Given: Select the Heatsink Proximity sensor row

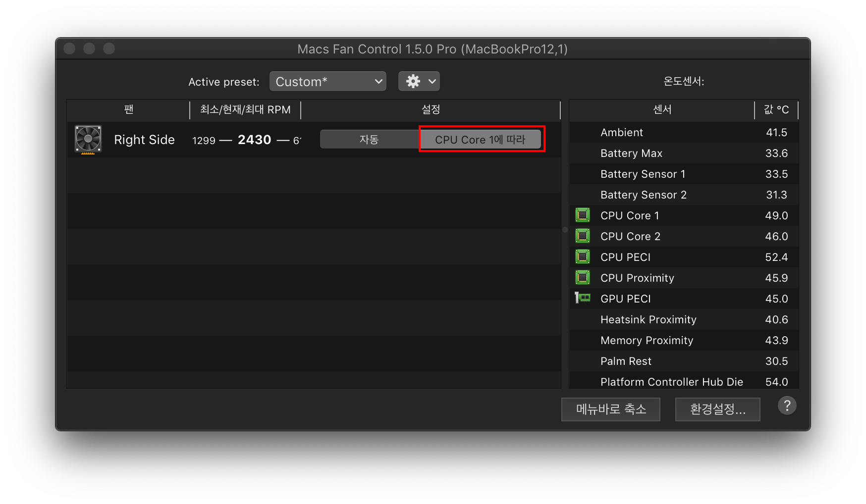Looking at the screenshot, I should coord(684,319).
